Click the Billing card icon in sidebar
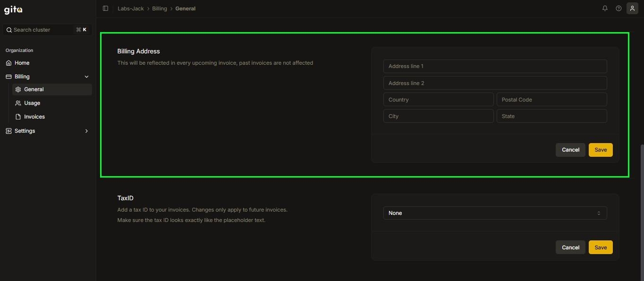 point(8,77)
